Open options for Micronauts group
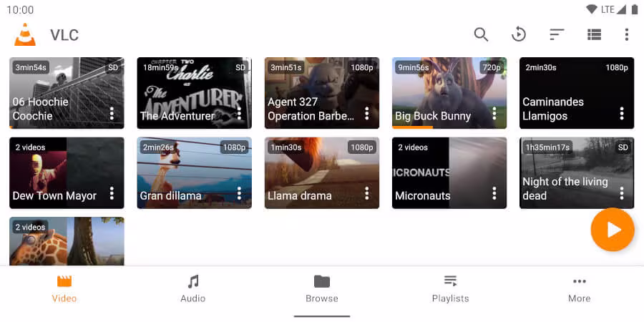 click(x=494, y=193)
